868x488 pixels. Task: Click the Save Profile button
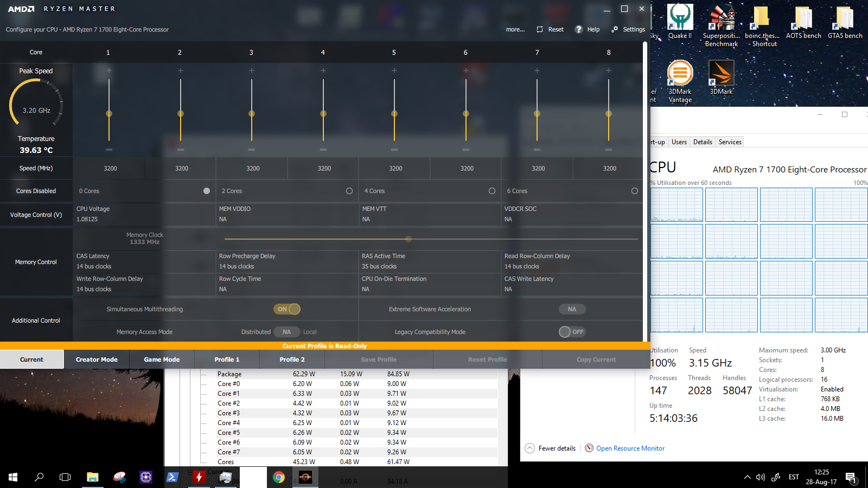(379, 359)
